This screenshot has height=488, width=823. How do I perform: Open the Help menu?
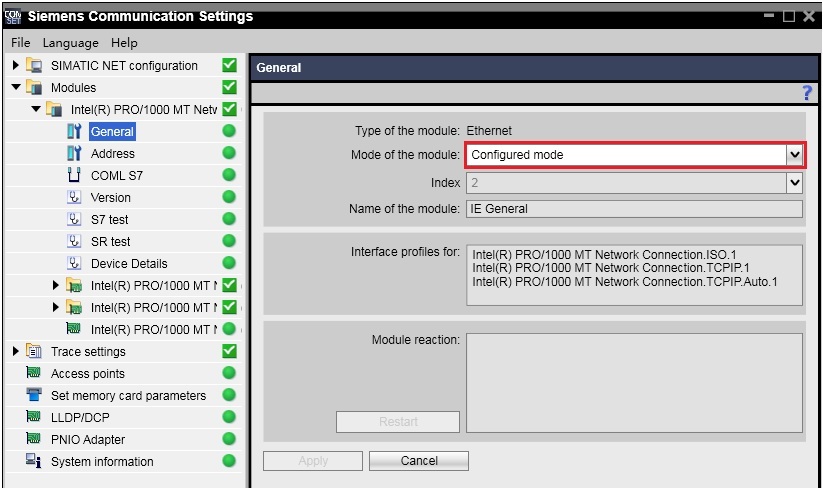point(124,43)
